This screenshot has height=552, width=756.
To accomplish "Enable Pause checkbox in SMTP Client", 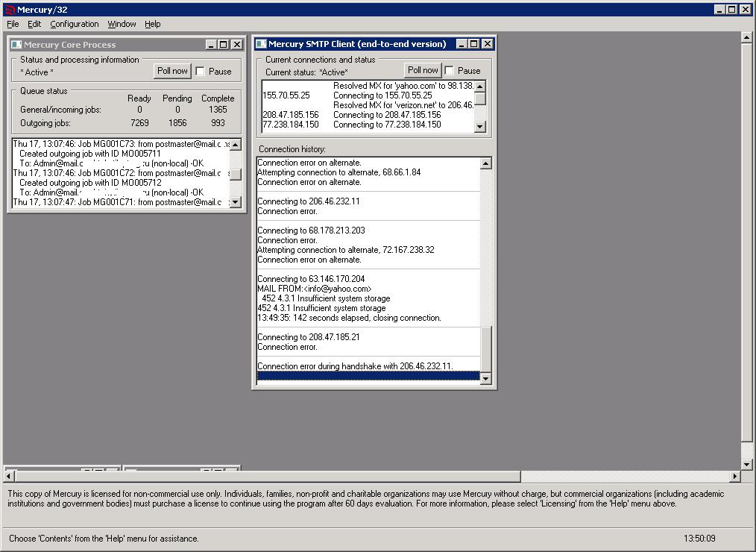I will (450, 70).
